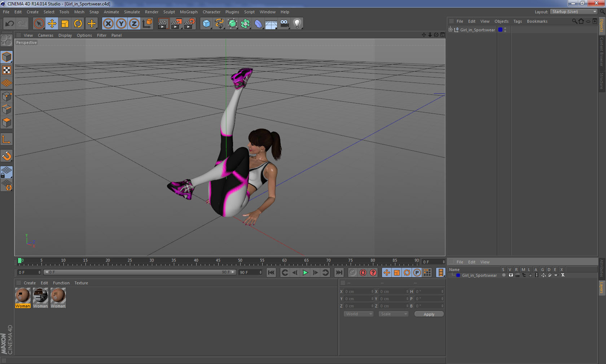Viewport: 606px width, 364px height.
Task: Toggle layer lock for Girl_in_Sportswear
Action: click(x=530, y=275)
